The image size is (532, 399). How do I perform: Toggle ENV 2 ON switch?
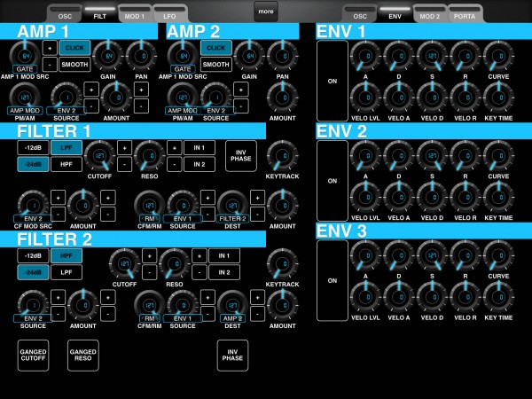(x=332, y=181)
